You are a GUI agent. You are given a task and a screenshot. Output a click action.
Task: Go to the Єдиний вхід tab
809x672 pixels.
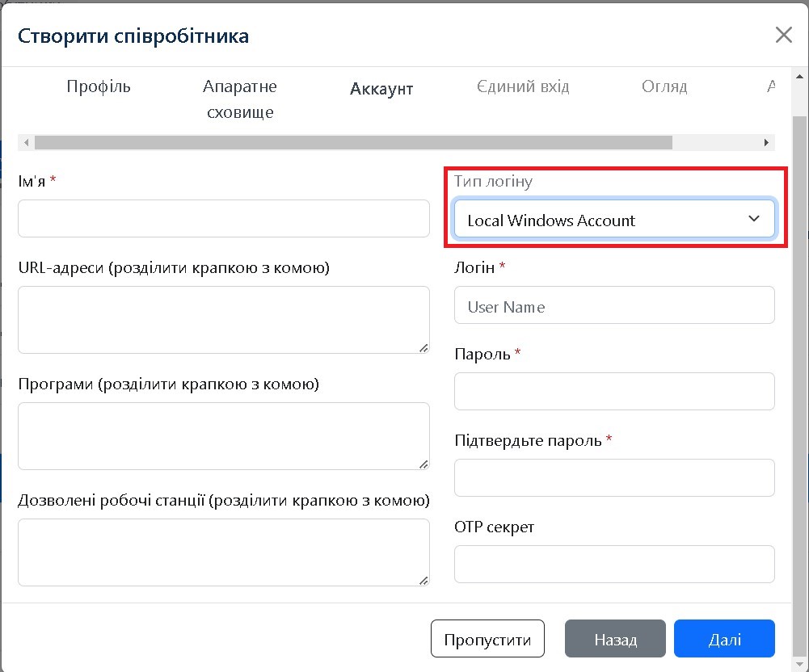click(523, 86)
